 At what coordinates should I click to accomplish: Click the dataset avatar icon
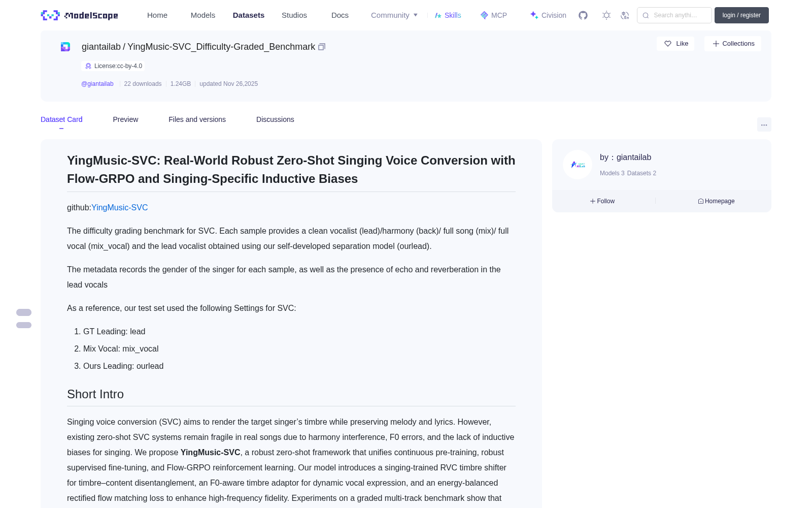pos(65,47)
